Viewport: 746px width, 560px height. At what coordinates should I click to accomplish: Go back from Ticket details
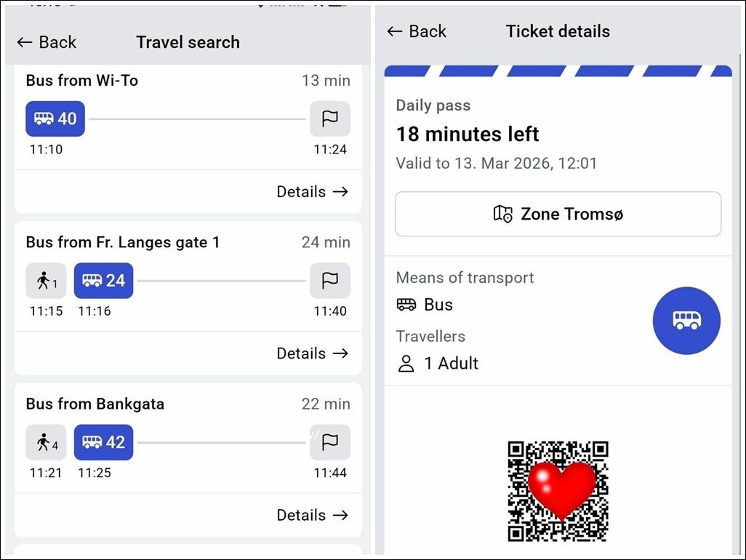click(417, 31)
